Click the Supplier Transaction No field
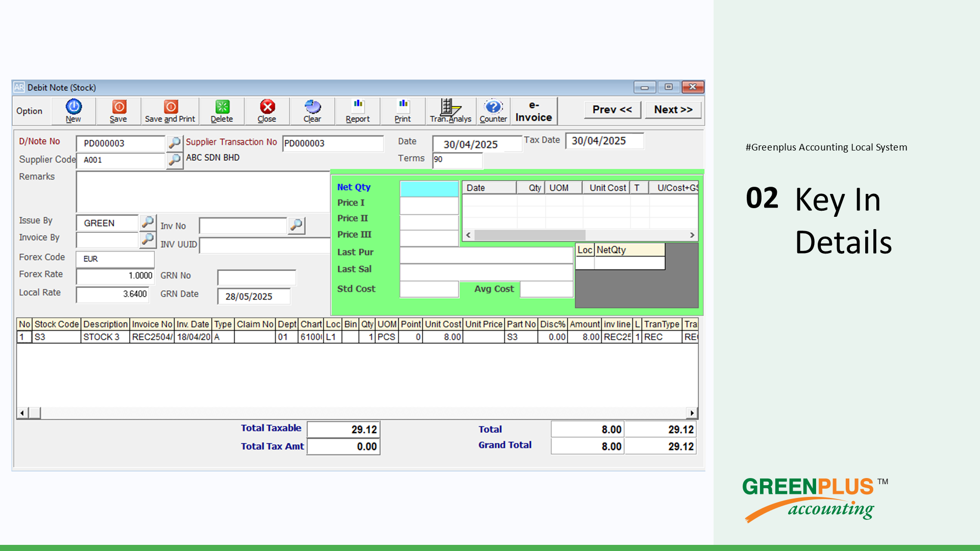 pos(333,143)
